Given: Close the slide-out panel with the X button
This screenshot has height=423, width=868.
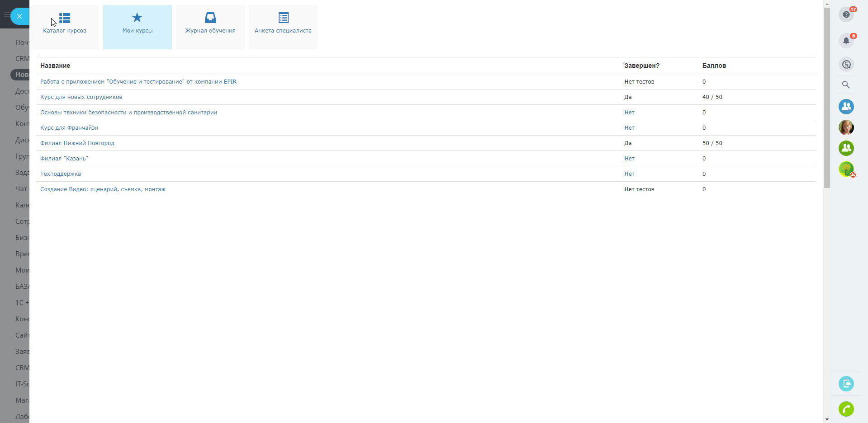Looking at the screenshot, I should tap(19, 16).
